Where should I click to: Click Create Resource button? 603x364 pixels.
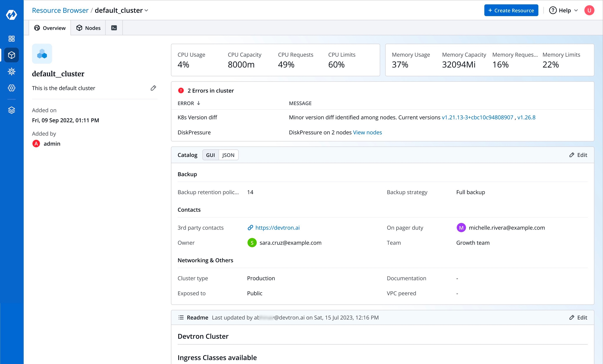point(511,10)
